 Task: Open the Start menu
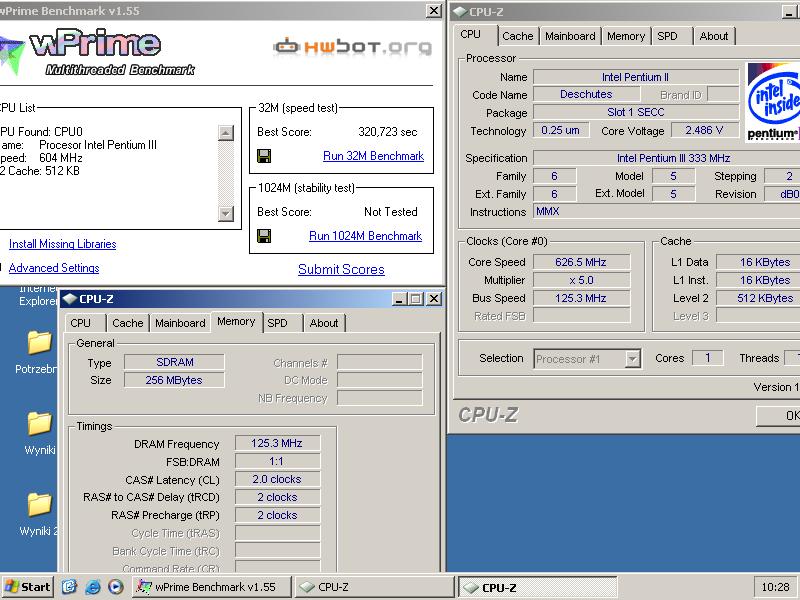[28, 587]
